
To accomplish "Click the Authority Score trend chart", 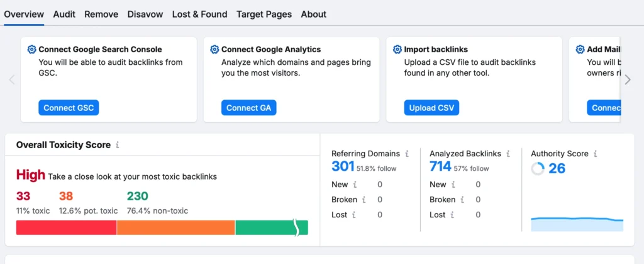I will (577, 224).
